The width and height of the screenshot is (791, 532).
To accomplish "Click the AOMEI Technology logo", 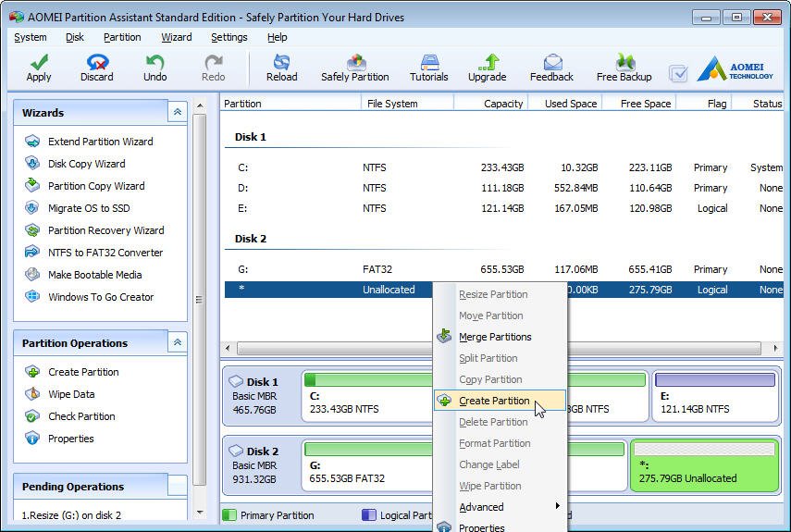I will coord(735,69).
